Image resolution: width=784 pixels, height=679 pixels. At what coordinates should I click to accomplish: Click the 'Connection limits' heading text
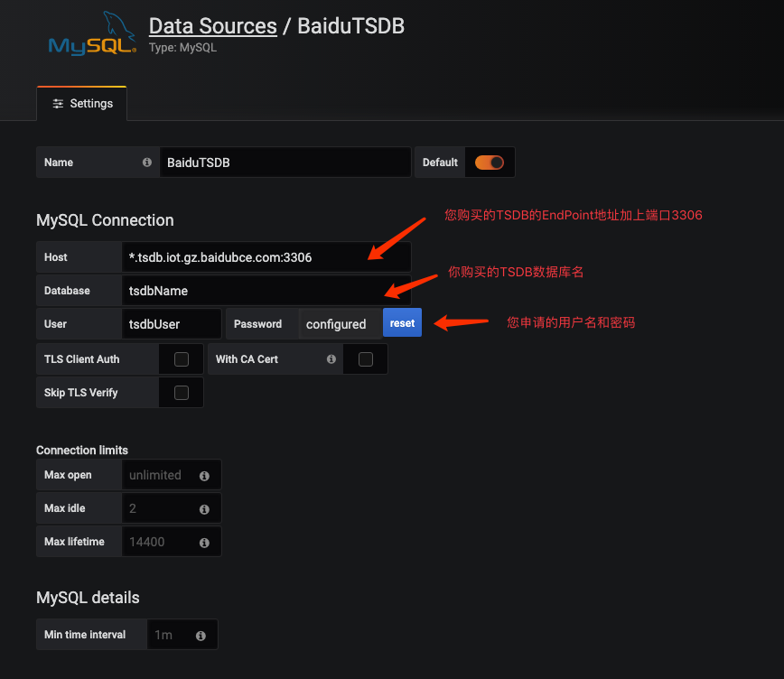point(82,450)
